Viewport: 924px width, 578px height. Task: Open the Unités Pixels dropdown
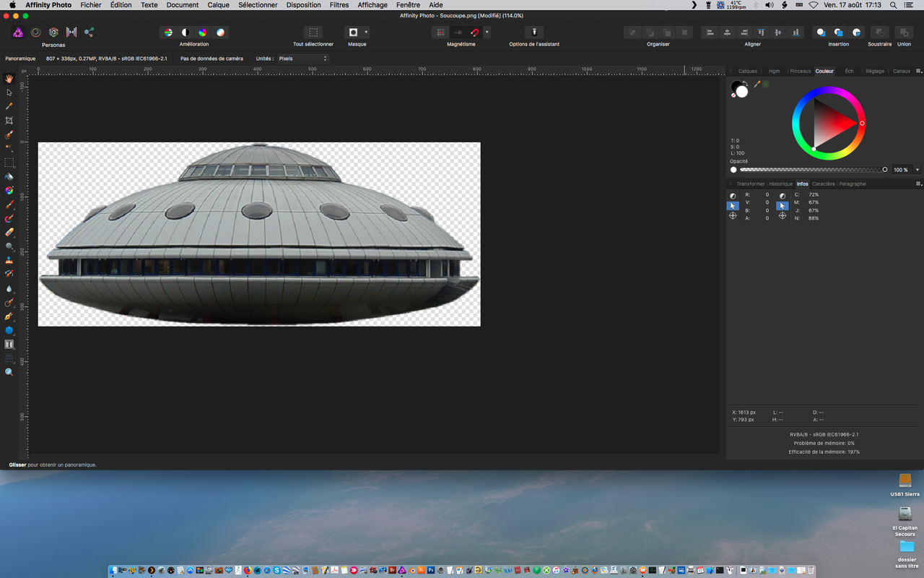[302, 59]
